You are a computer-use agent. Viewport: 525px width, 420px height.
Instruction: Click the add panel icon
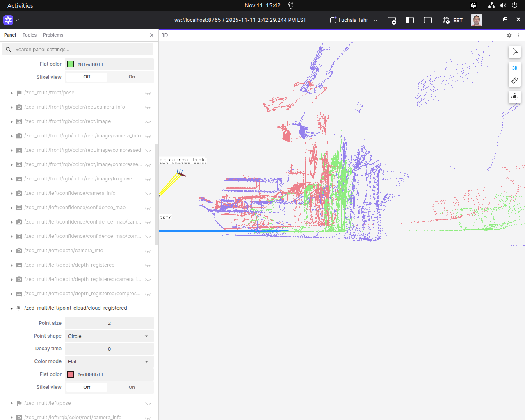[x=392, y=20]
